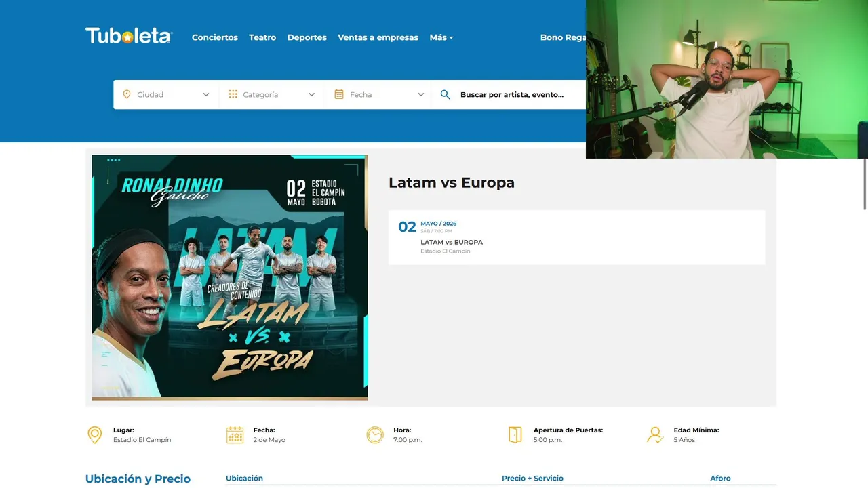Click the Precio + Servicio column header
Image resolution: width=868 pixels, height=488 pixels.
pos(532,478)
